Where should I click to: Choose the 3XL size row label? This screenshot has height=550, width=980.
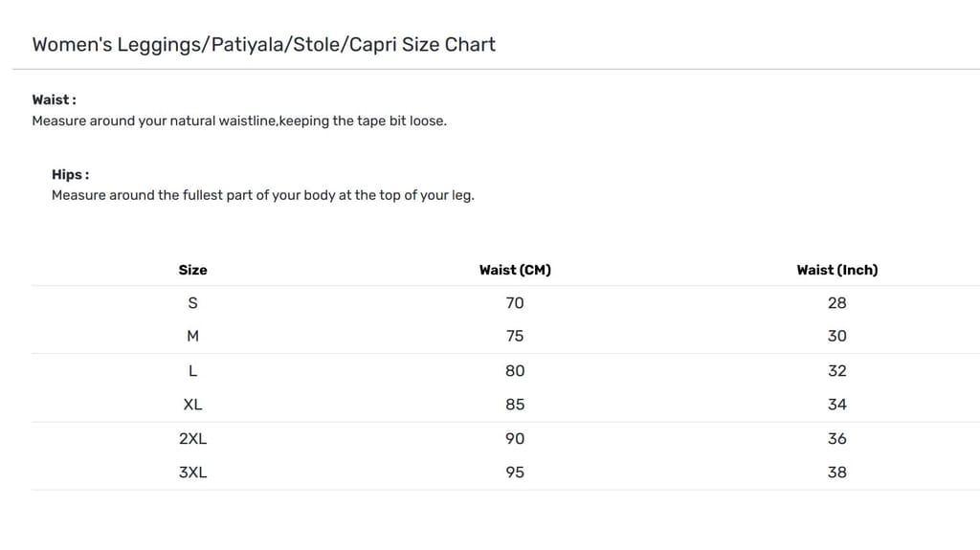pos(192,472)
